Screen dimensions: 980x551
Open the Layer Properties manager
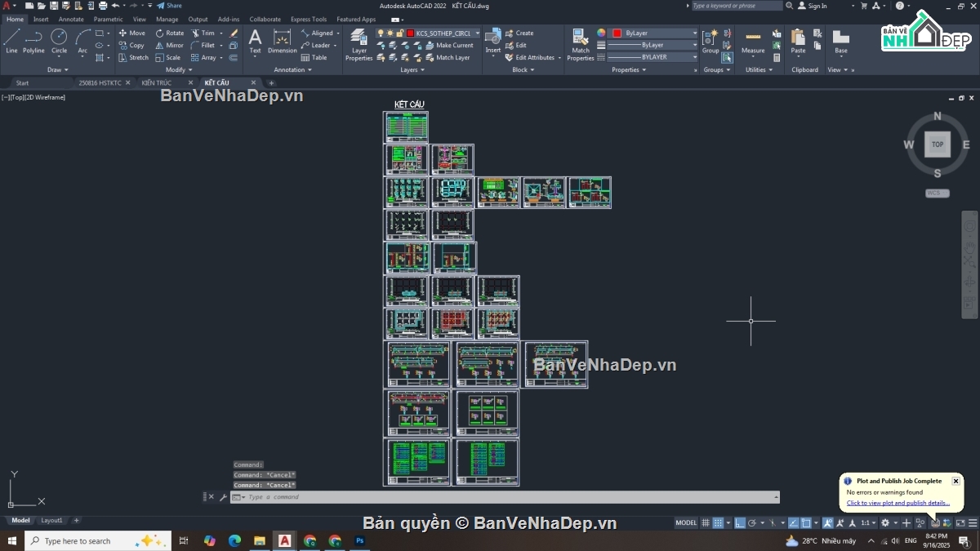(x=359, y=44)
